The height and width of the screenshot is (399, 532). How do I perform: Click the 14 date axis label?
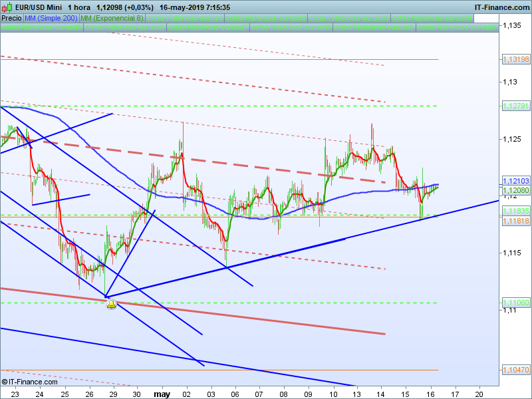tap(381, 394)
